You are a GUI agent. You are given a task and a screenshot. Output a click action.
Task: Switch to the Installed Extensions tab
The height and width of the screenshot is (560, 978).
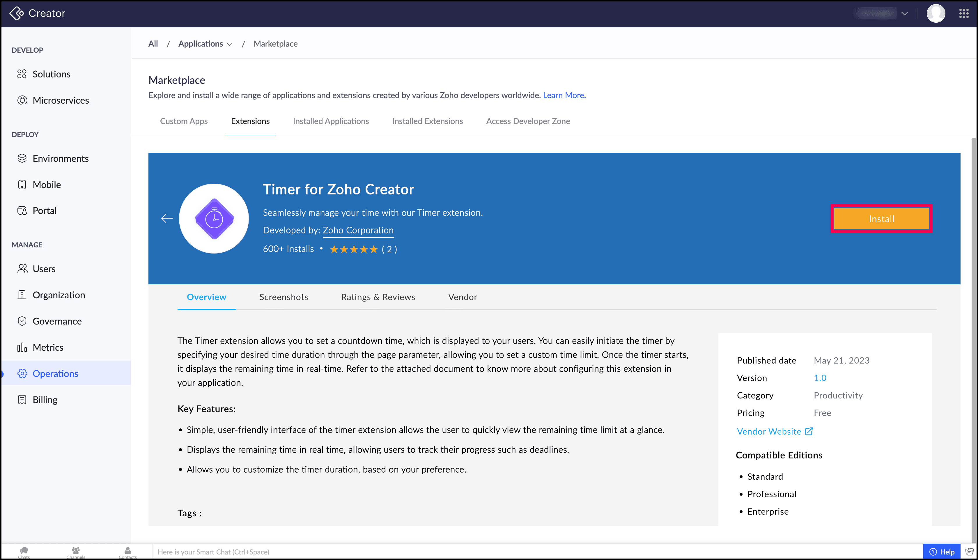427,121
